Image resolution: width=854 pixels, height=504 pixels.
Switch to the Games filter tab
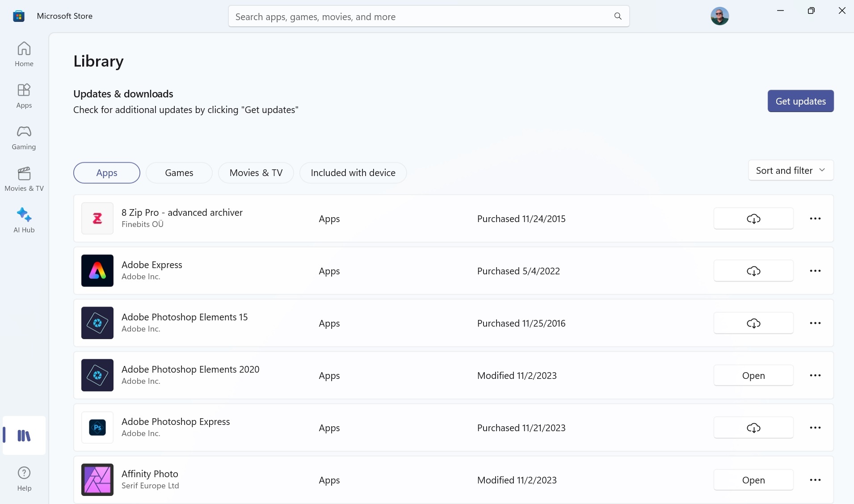coord(179,173)
